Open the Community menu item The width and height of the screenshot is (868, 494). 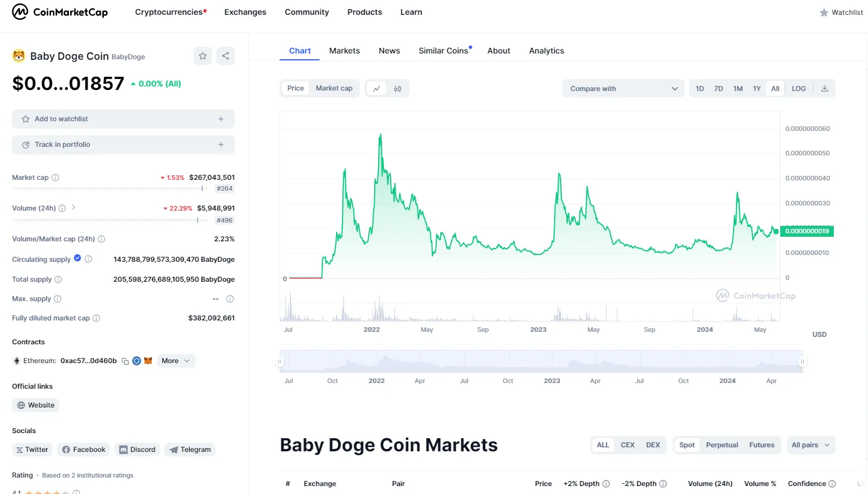[x=306, y=12]
